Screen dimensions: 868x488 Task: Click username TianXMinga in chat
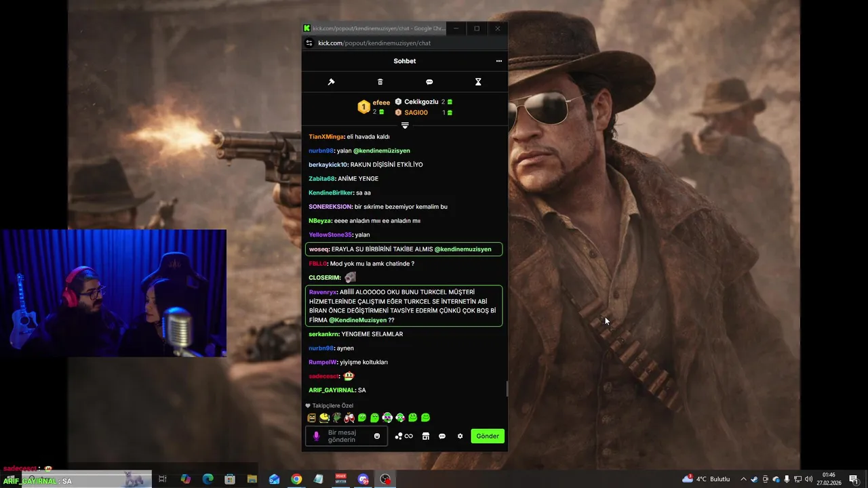326,137
